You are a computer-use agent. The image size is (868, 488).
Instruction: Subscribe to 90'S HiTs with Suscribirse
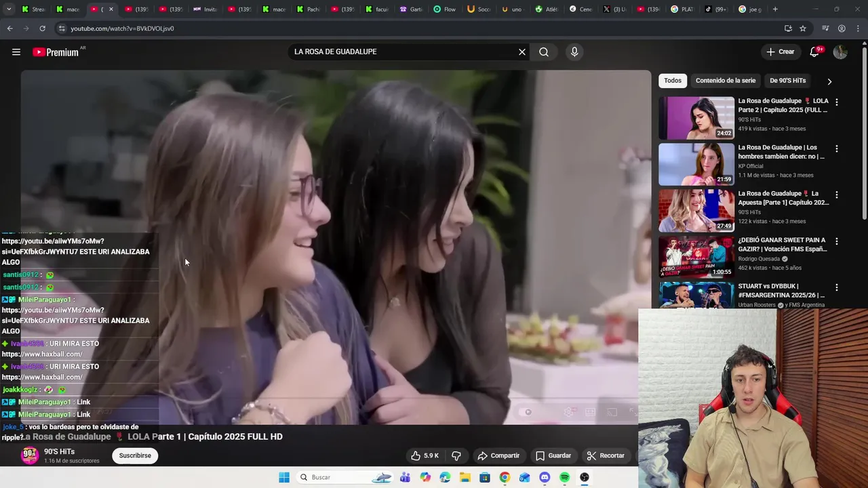(135, 455)
